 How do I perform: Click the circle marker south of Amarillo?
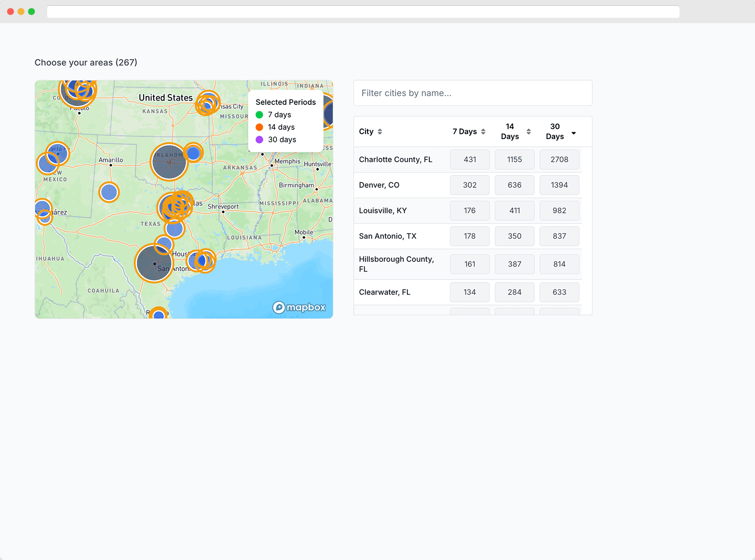(109, 192)
